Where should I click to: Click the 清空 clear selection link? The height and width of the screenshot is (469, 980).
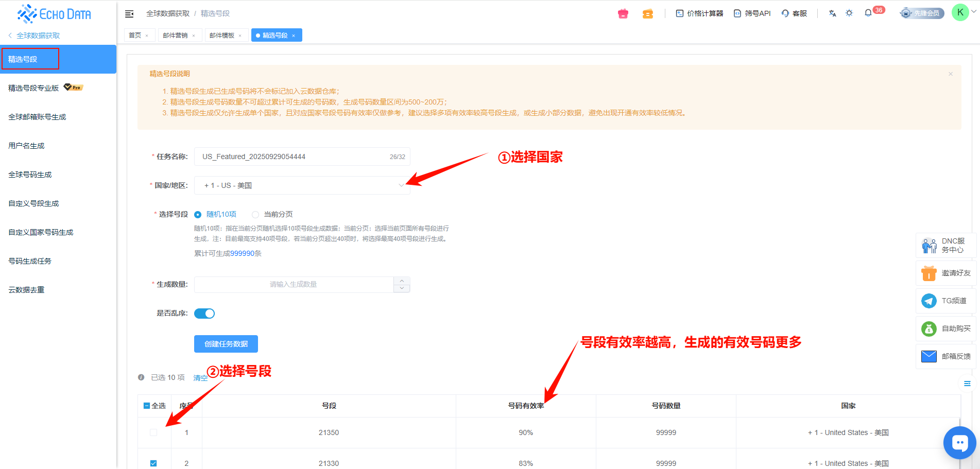coord(200,378)
